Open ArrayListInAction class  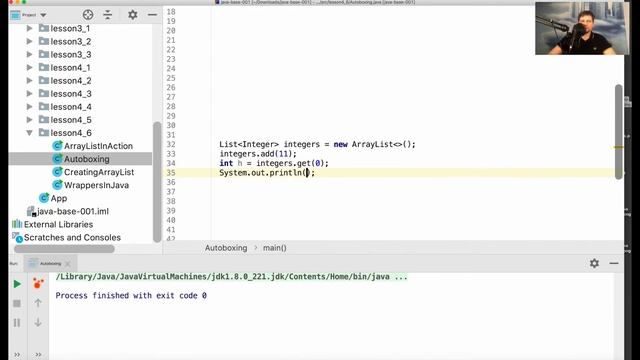[98, 146]
